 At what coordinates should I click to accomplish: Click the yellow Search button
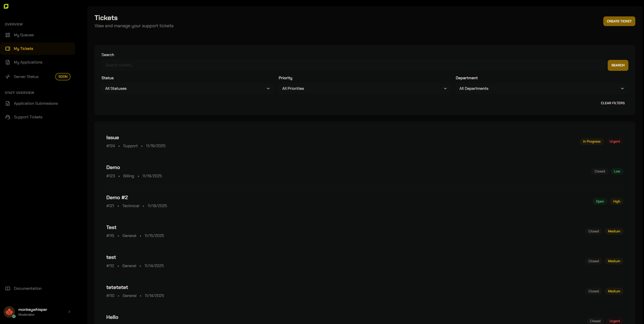click(x=618, y=65)
